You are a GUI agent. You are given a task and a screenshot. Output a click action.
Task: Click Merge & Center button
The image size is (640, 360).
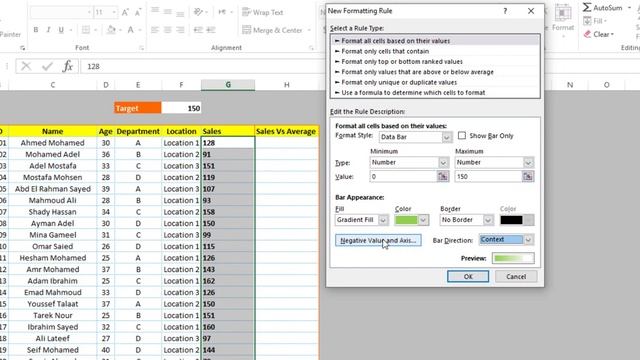click(x=273, y=30)
